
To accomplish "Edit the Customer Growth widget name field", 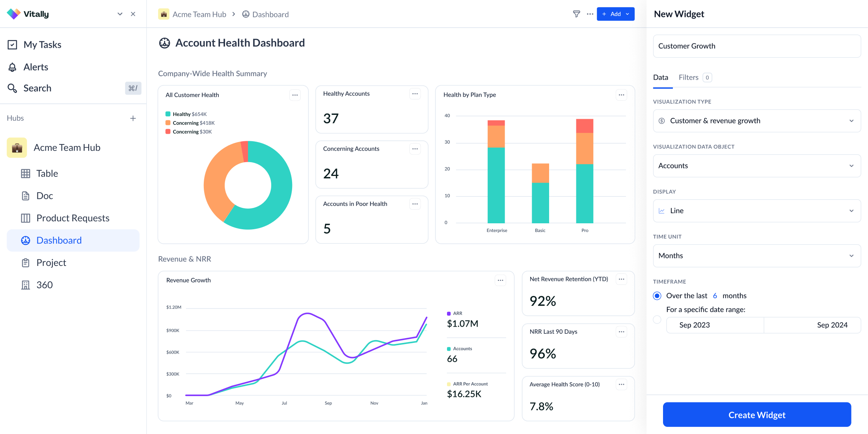I will [x=757, y=46].
